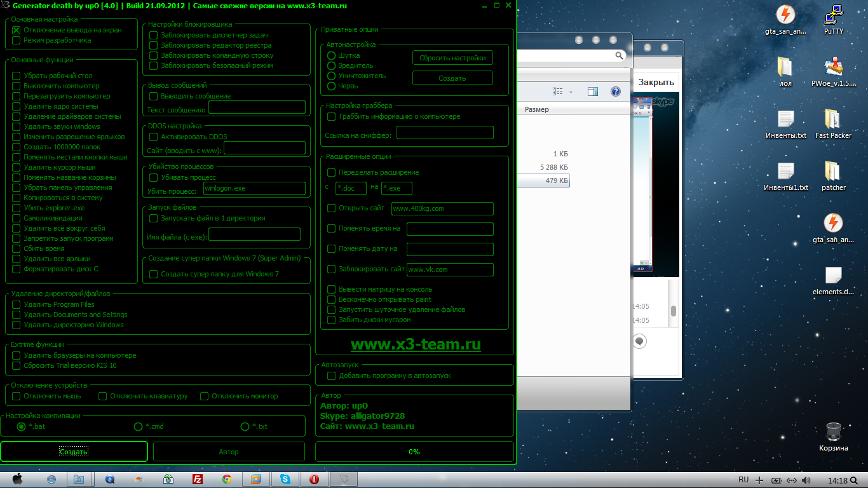
Task: Click the RU language indicator
Action: [x=743, y=480]
